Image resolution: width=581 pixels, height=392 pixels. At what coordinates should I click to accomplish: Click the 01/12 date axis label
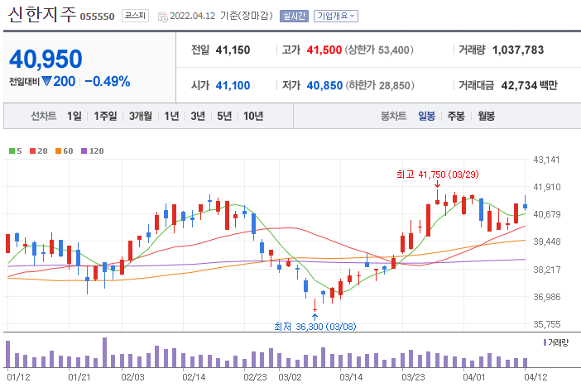pyautogui.click(x=18, y=377)
